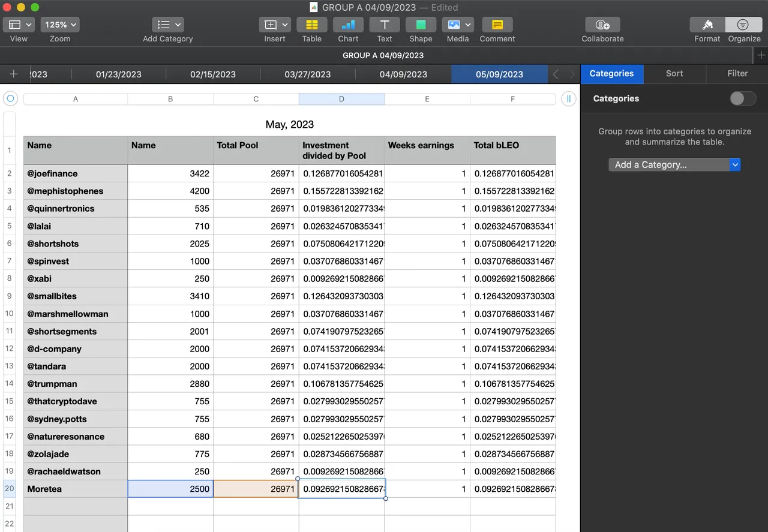
Task: Select the cell with value 4200
Action: pyautogui.click(x=170, y=191)
